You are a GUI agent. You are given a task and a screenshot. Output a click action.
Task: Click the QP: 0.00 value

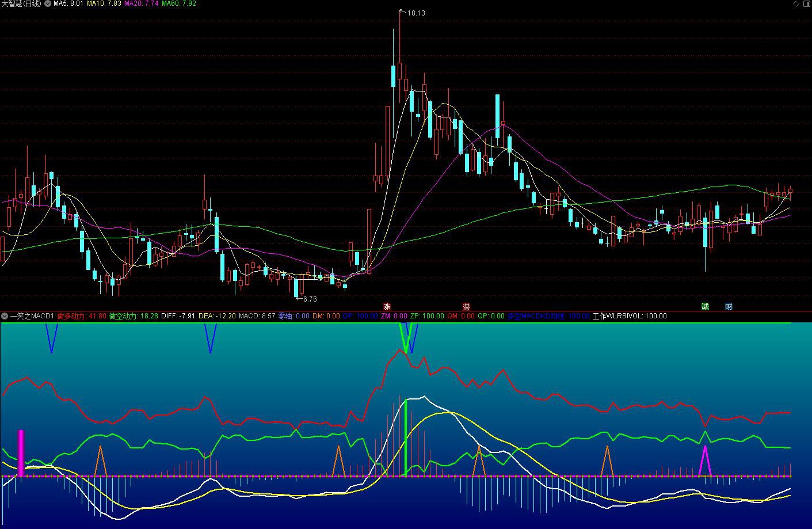click(491, 316)
